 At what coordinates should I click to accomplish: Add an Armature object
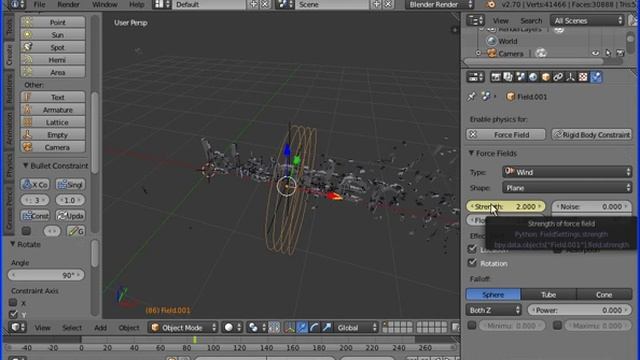(x=53, y=110)
